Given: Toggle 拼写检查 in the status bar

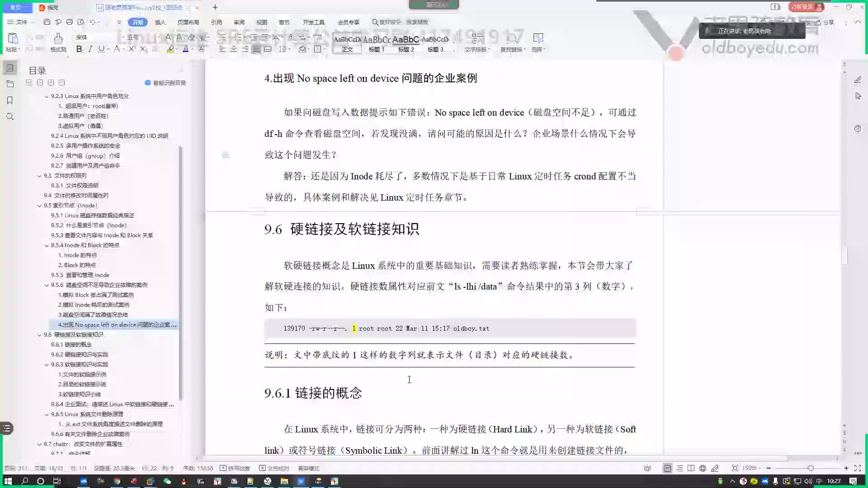Looking at the screenshot, I should (x=235, y=468).
